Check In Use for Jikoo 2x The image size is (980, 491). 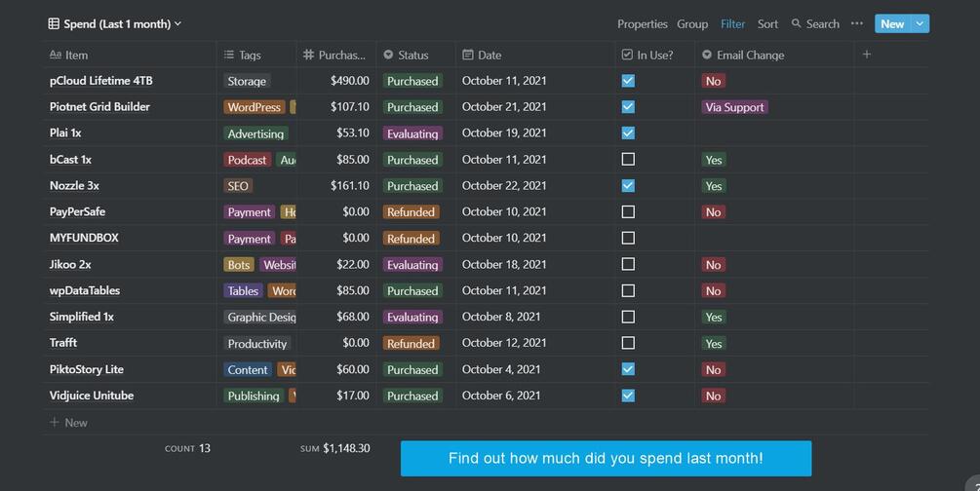coord(628,264)
